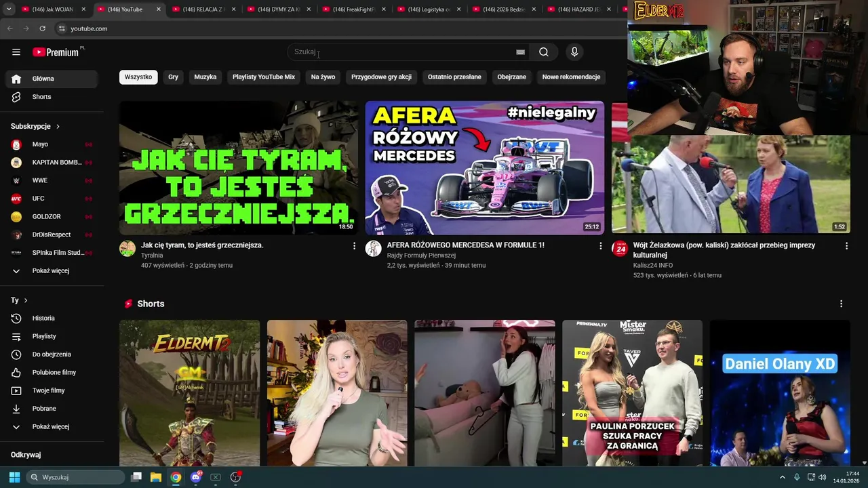Open the GOLDZOR channel subscription
Viewport: 868px width, 488px height.
pyautogui.click(x=53, y=217)
